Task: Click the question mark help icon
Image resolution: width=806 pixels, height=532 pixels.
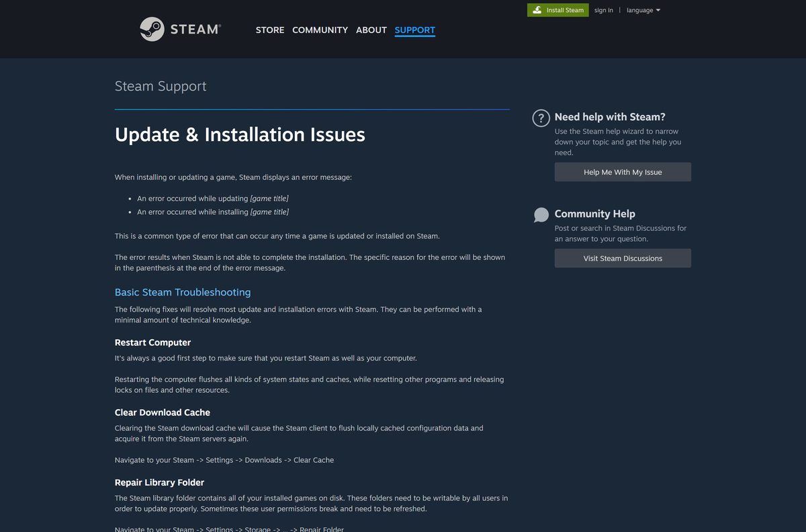Action: click(541, 118)
